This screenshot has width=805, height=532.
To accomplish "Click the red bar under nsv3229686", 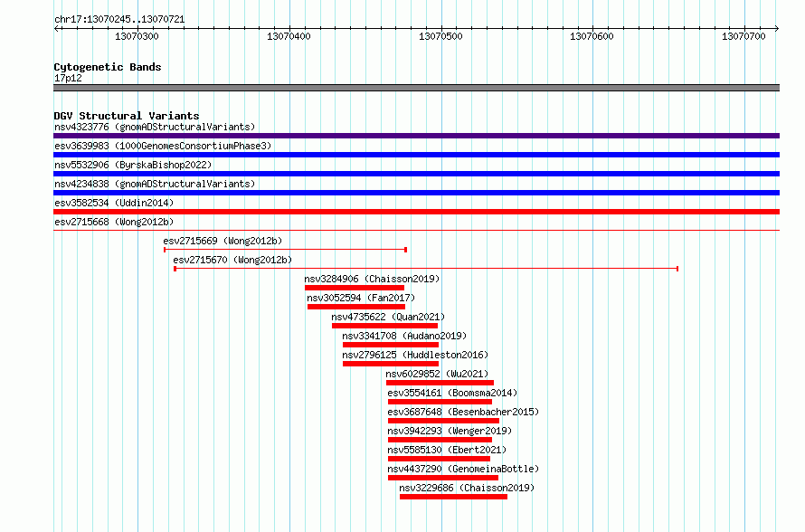I will [453, 497].
